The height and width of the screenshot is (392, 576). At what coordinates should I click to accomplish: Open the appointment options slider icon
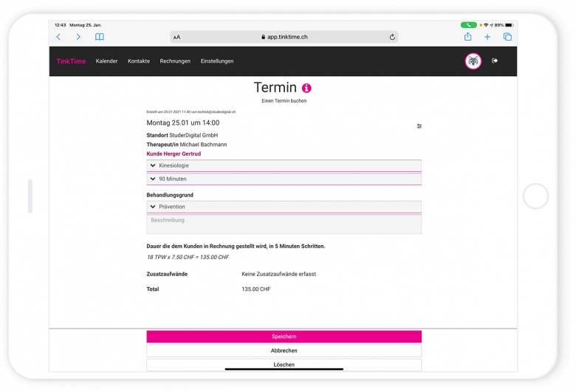coord(419,126)
